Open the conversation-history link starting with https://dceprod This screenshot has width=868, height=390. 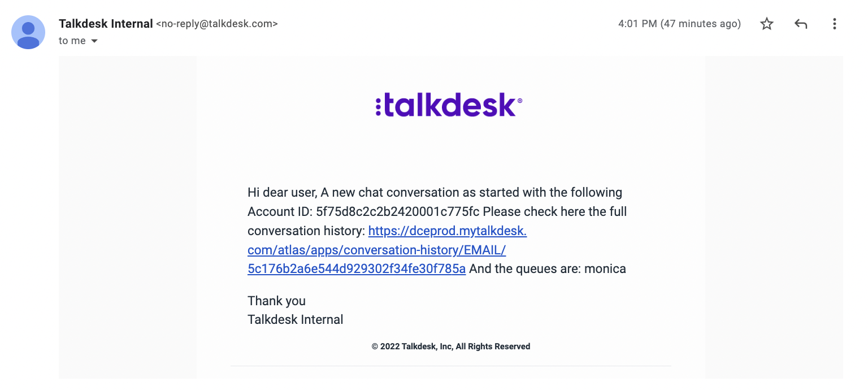point(387,250)
